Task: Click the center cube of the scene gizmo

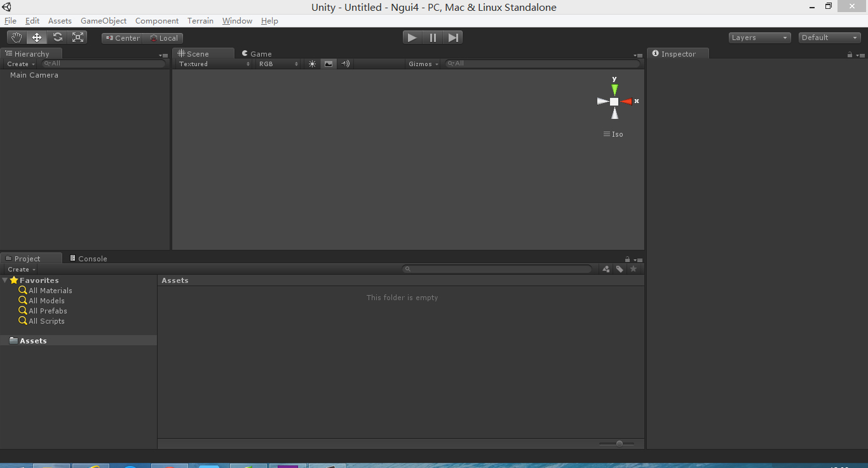Action: coord(614,102)
